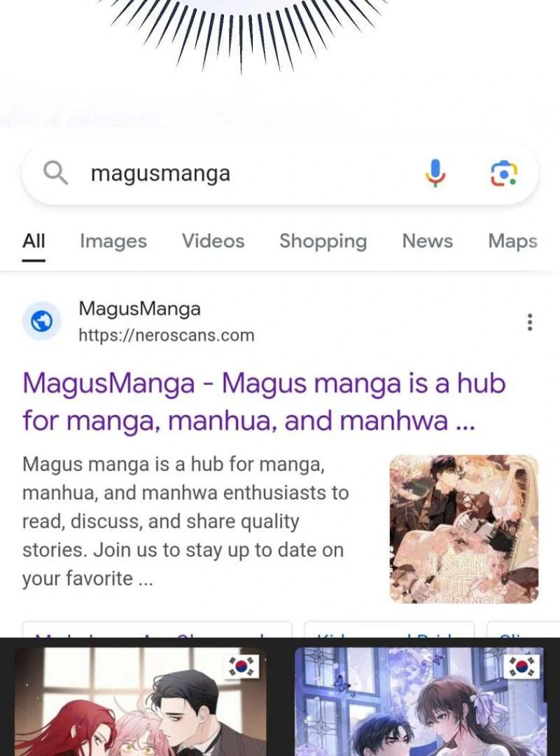Go to the News tab
This screenshot has width=560, height=756.
click(428, 241)
